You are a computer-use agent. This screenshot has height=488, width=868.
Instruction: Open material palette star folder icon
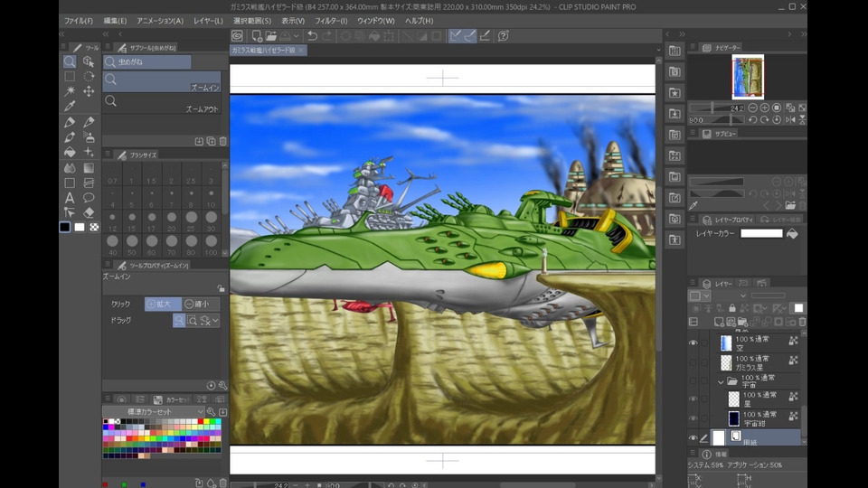pos(675,92)
